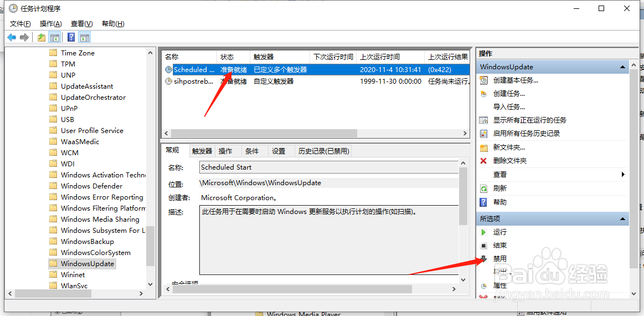Click the 启用所有任务历史记录 icon
Image resolution: width=644 pixels, height=316 pixels.
(x=484, y=134)
